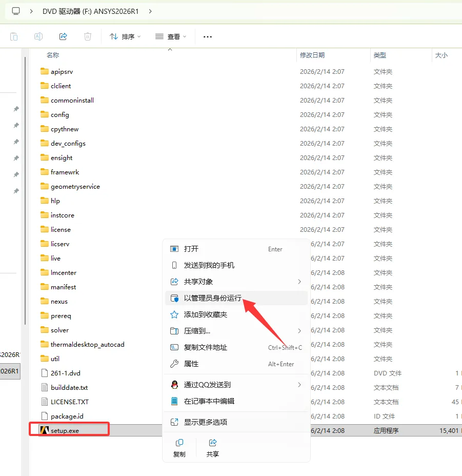The image size is (462, 476).
Task: Open the three-dots more options menu
Action: (208, 37)
